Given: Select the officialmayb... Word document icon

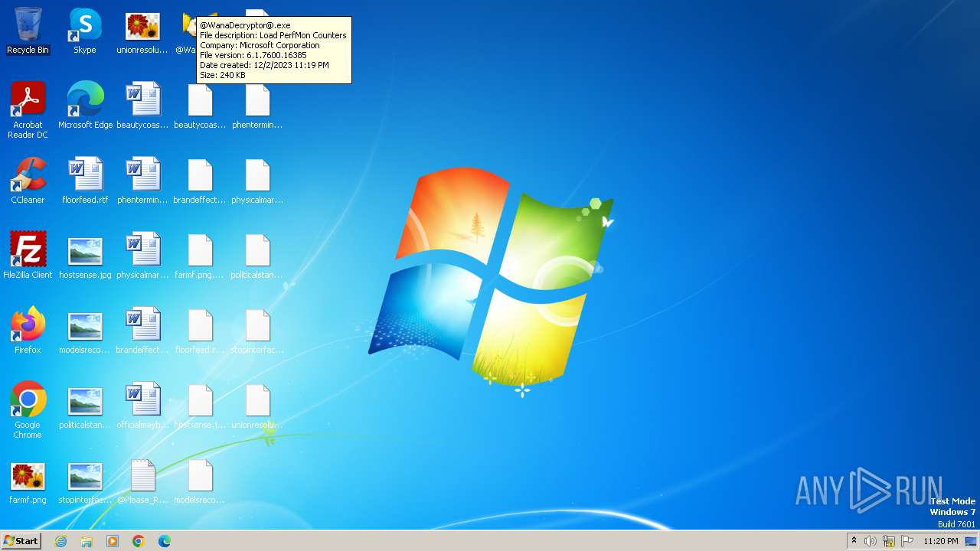Looking at the screenshot, I should [x=142, y=405].
